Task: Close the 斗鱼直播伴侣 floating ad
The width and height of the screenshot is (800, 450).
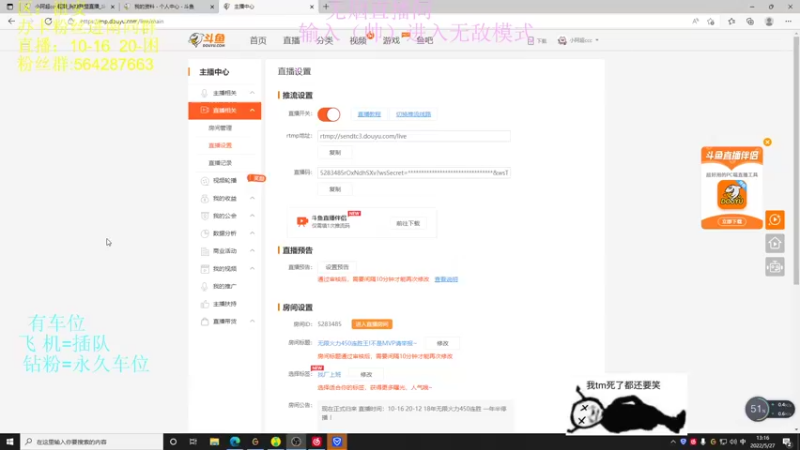Action: (x=767, y=142)
